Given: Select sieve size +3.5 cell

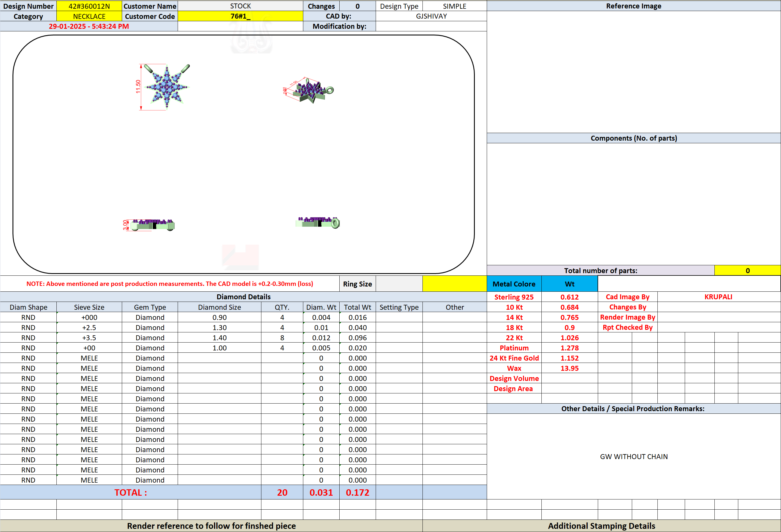Looking at the screenshot, I should pos(89,338).
